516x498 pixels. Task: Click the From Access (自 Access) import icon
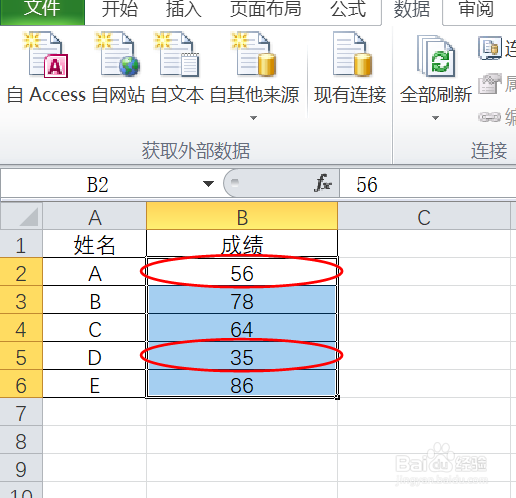pos(46,54)
